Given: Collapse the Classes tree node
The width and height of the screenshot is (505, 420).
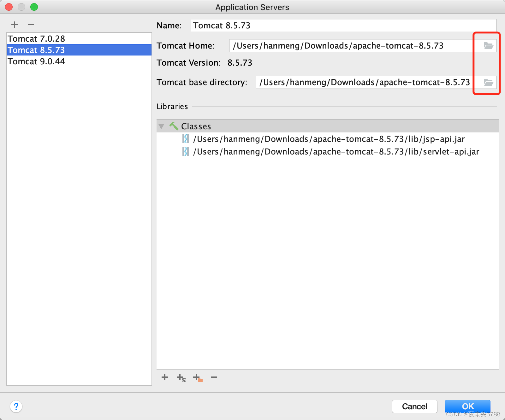Looking at the screenshot, I should pyautogui.click(x=161, y=126).
